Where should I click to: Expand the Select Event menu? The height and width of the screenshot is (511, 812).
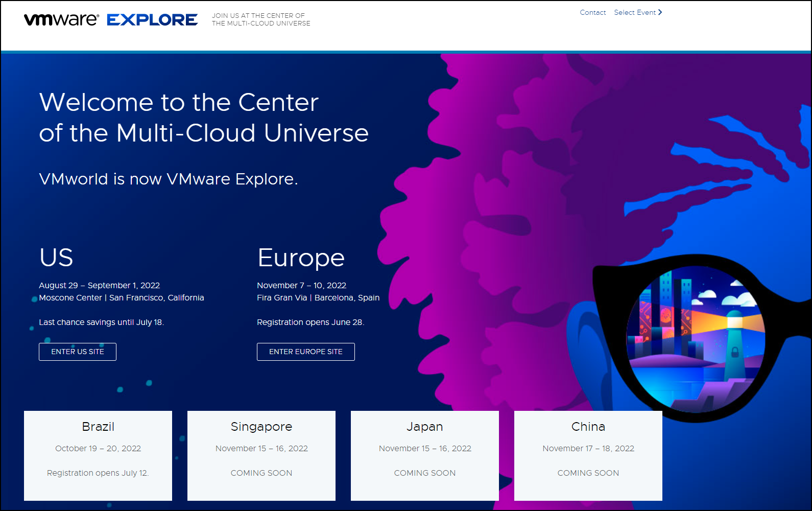click(638, 12)
